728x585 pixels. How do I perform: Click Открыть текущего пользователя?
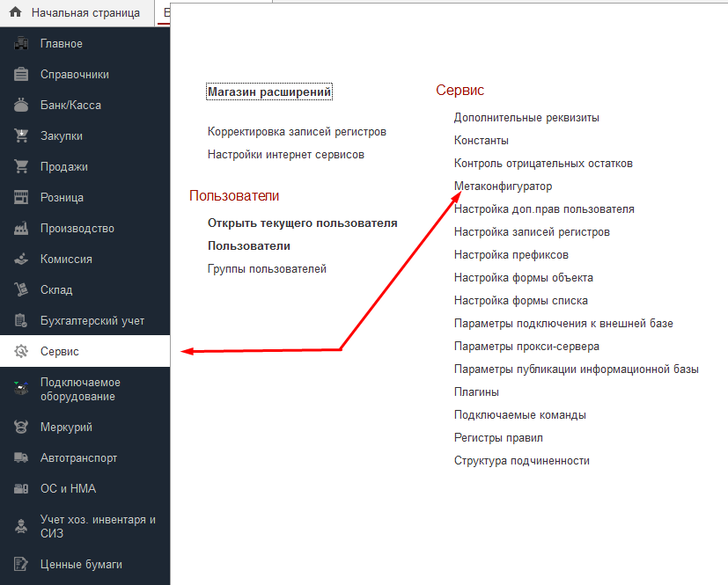[x=302, y=223]
